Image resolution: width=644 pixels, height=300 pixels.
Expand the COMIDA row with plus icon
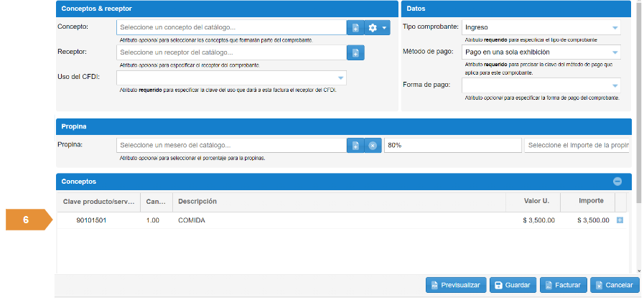coord(620,220)
